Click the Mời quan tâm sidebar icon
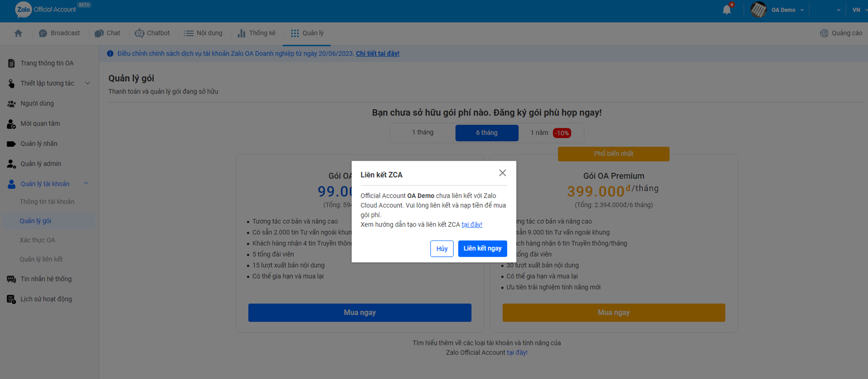868x379 pixels. (11, 124)
